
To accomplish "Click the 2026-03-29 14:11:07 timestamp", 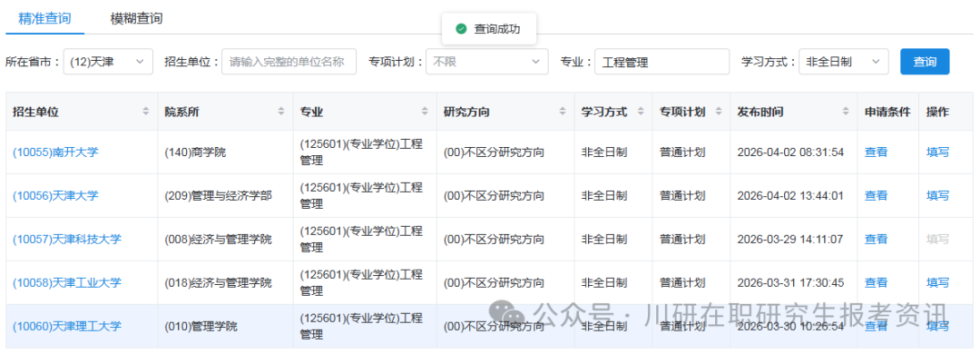I will point(790,239).
